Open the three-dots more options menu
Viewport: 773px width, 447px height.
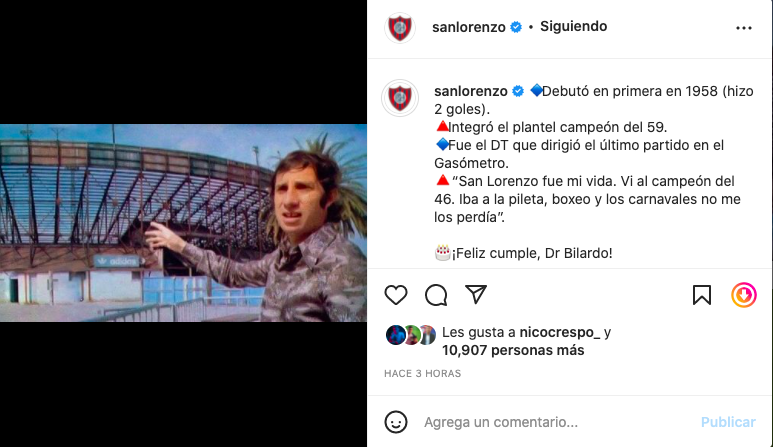click(x=743, y=28)
